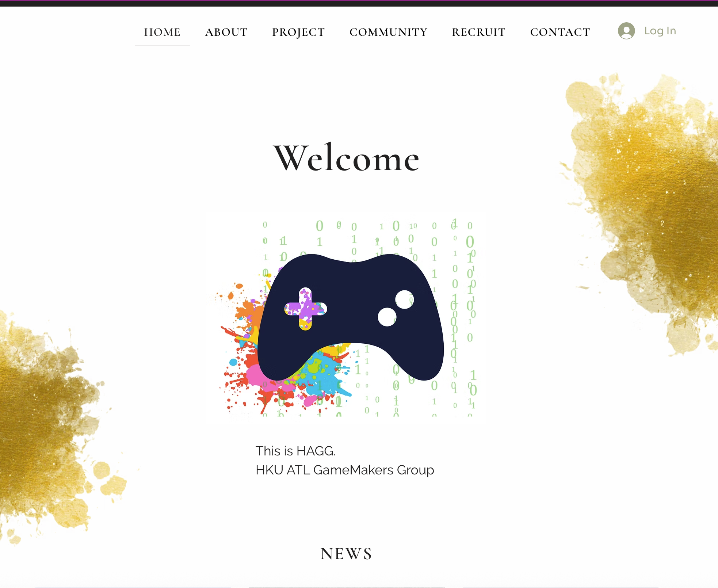Open the PROJECT menu item
This screenshot has width=718, height=588.
click(298, 32)
